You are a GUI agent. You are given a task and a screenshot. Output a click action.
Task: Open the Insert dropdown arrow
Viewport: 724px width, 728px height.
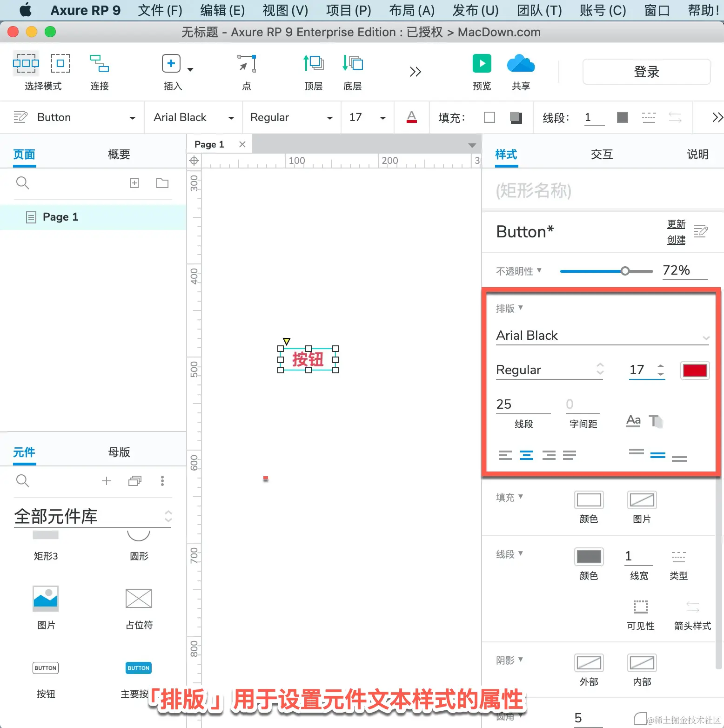click(190, 69)
